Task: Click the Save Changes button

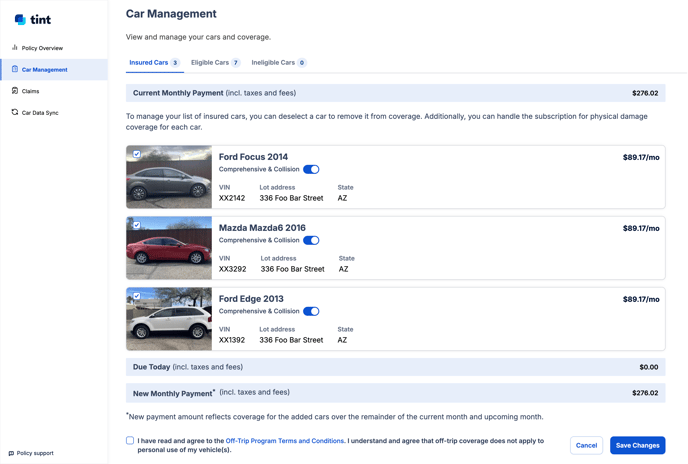Action: pos(638,445)
